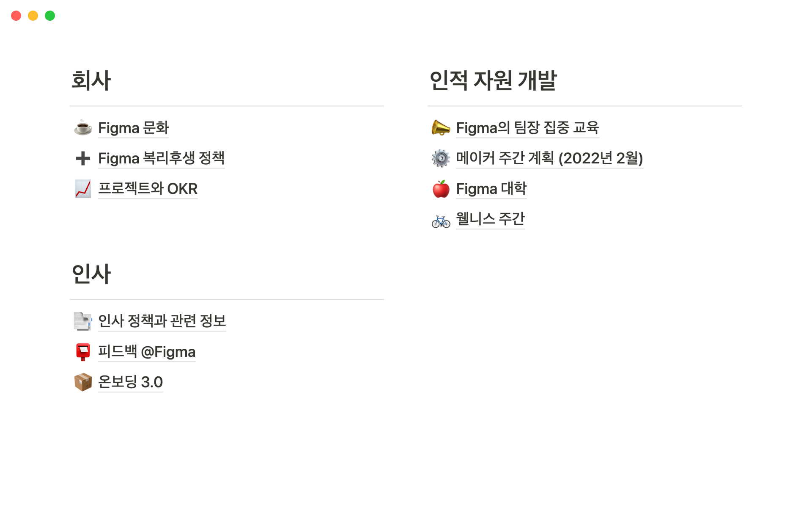Click the green maximize window button
This screenshot has width=812, height=508.
tap(50, 16)
